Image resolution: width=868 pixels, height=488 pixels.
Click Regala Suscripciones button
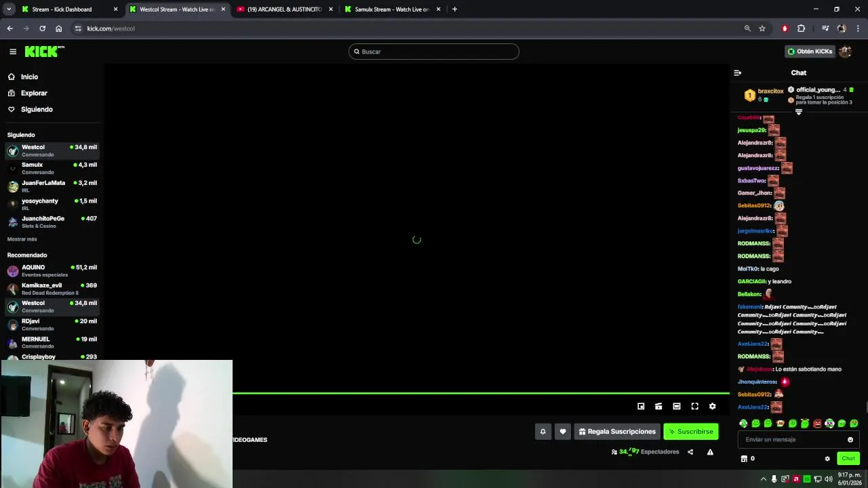[x=617, y=431]
